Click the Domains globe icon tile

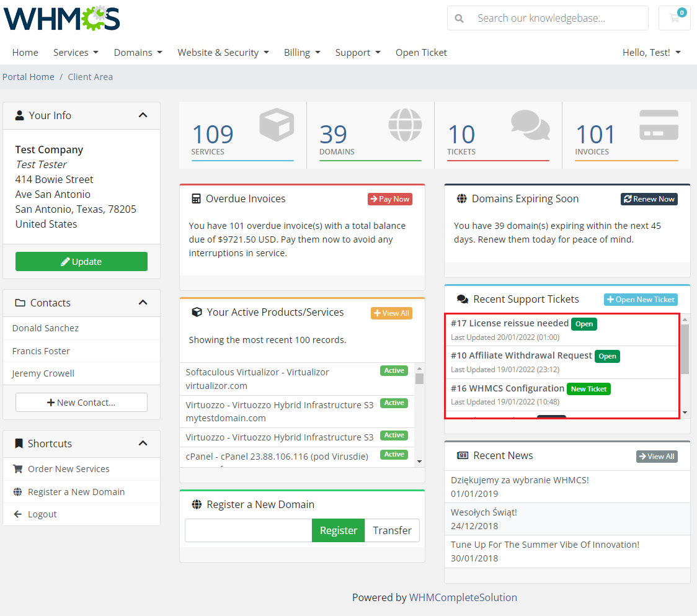tap(405, 125)
